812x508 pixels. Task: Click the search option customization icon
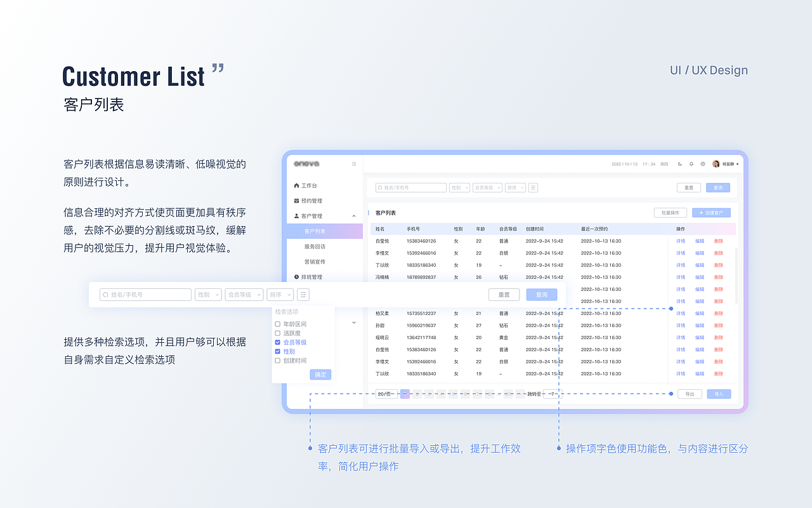pyautogui.click(x=303, y=294)
